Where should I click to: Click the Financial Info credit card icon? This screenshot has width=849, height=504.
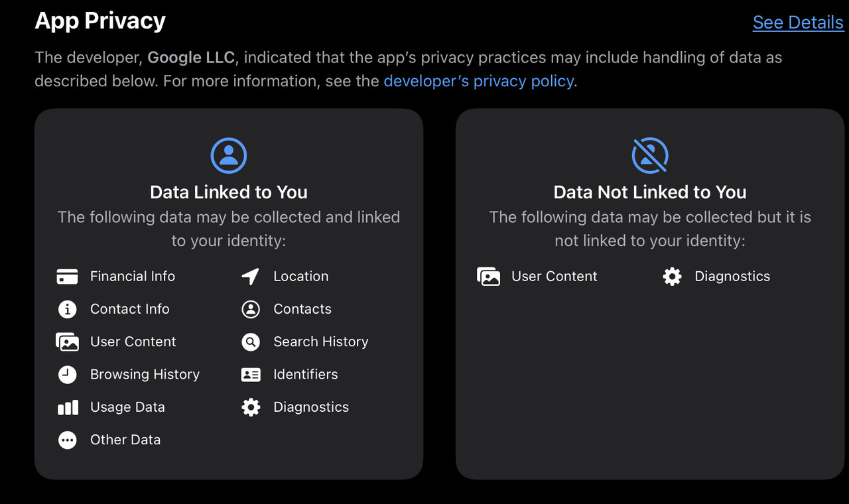point(68,277)
